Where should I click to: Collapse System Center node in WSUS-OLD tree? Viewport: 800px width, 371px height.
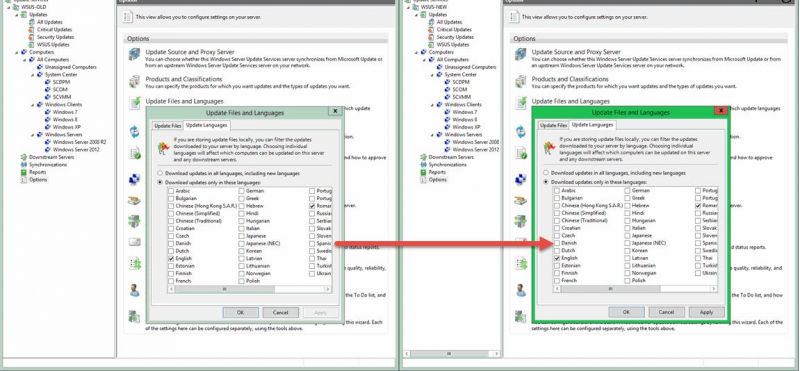click(x=33, y=75)
